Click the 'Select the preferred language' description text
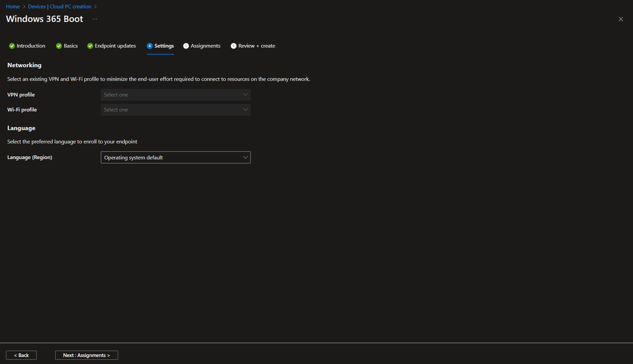 (x=72, y=142)
